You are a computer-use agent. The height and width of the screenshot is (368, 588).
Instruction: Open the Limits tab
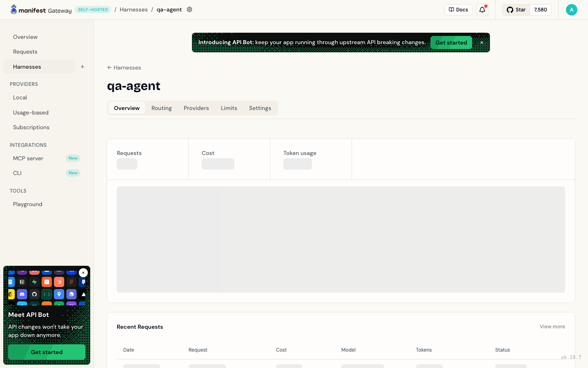tap(229, 108)
